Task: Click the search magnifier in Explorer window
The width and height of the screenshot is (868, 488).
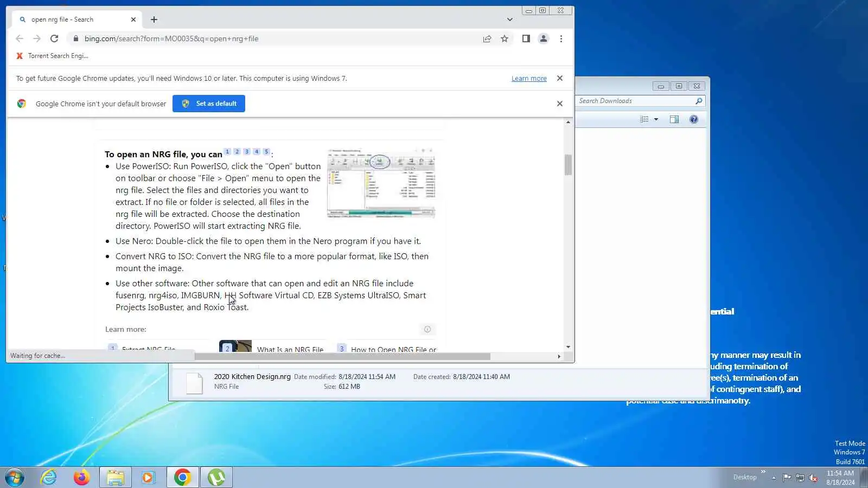Action: click(699, 101)
